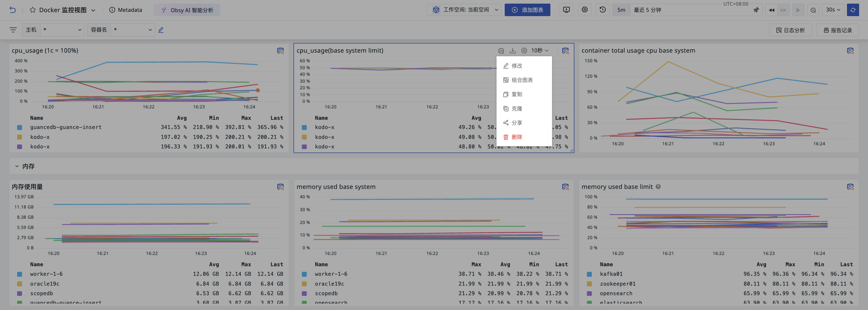Viewport: 868px width, 310px height.
Task: Open 日志分析 button
Action: click(x=790, y=30)
